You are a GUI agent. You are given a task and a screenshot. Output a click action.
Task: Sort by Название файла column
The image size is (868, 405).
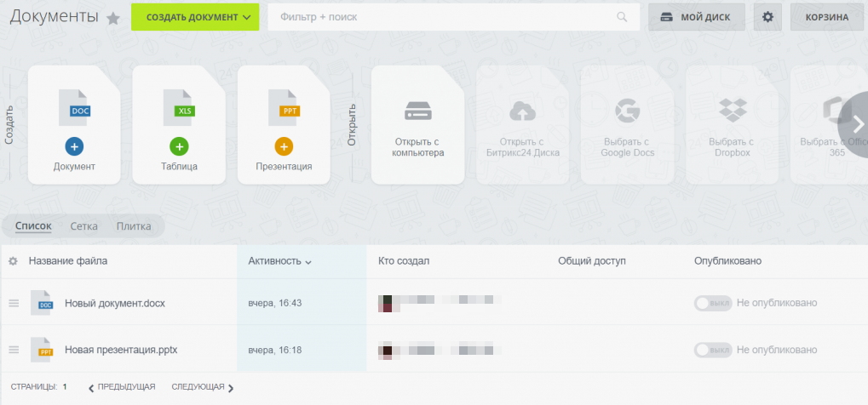[68, 260]
